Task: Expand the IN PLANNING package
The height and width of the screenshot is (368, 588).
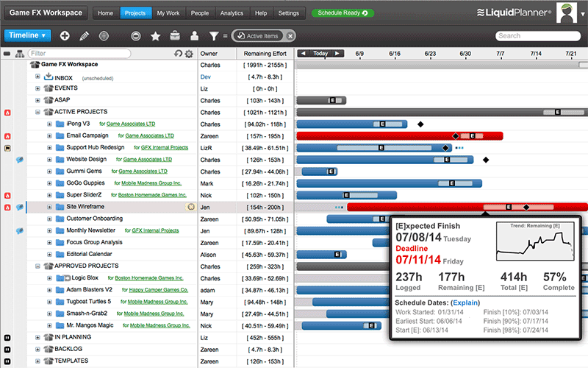Action: pyautogui.click(x=37, y=337)
